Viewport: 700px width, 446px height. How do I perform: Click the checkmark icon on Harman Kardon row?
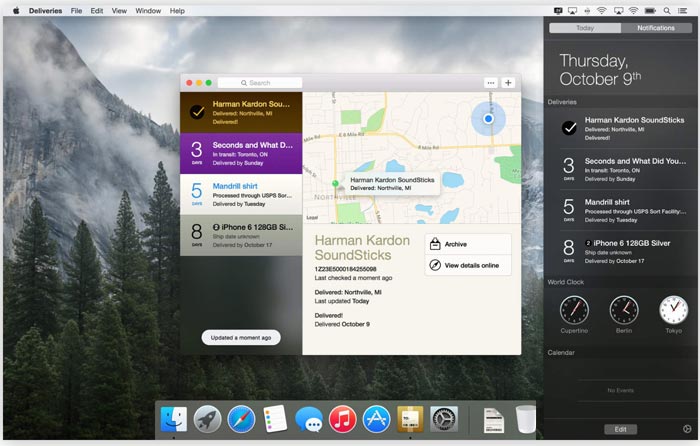(x=197, y=112)
